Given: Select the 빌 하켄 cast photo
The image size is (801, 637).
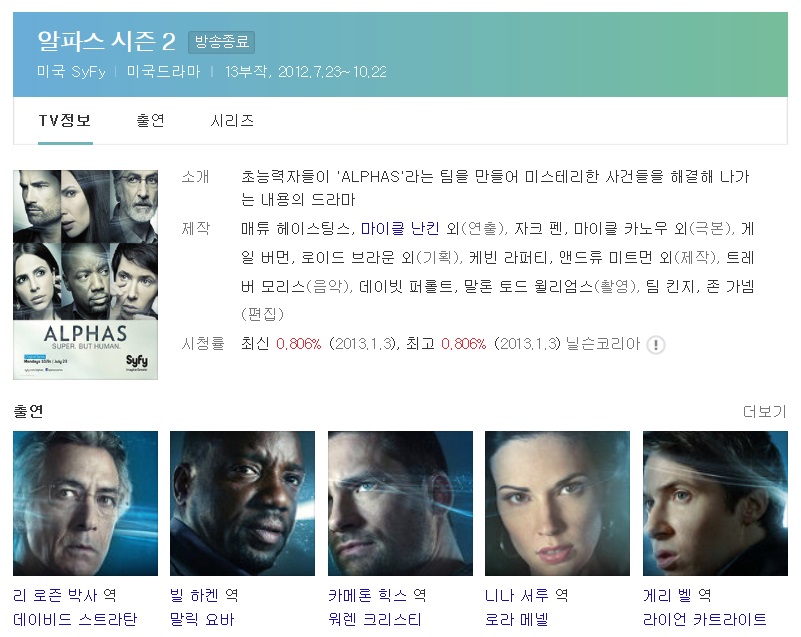Looking at the screenshot, I should tap(242, 503).
